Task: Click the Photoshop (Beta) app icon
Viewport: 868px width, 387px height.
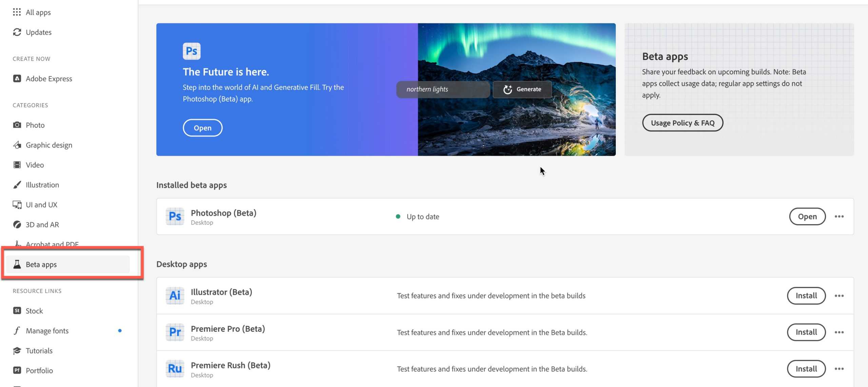Action: (175, 216)
